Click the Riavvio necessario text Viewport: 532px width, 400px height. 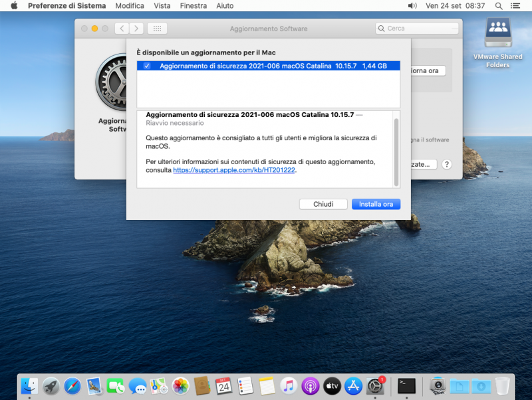[x=175, y=123]
